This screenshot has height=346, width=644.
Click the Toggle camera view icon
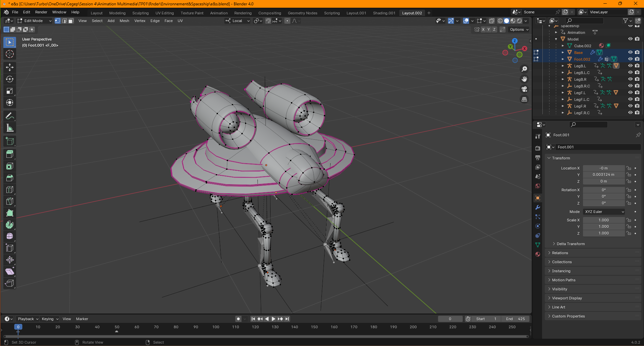click(x=524, y=89)
